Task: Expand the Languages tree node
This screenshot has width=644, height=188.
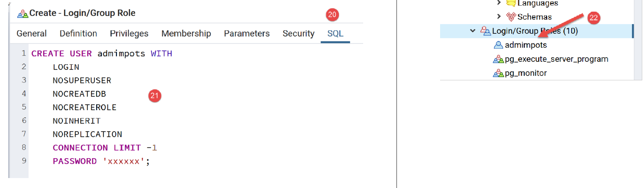Action: [x=499, y=3]
